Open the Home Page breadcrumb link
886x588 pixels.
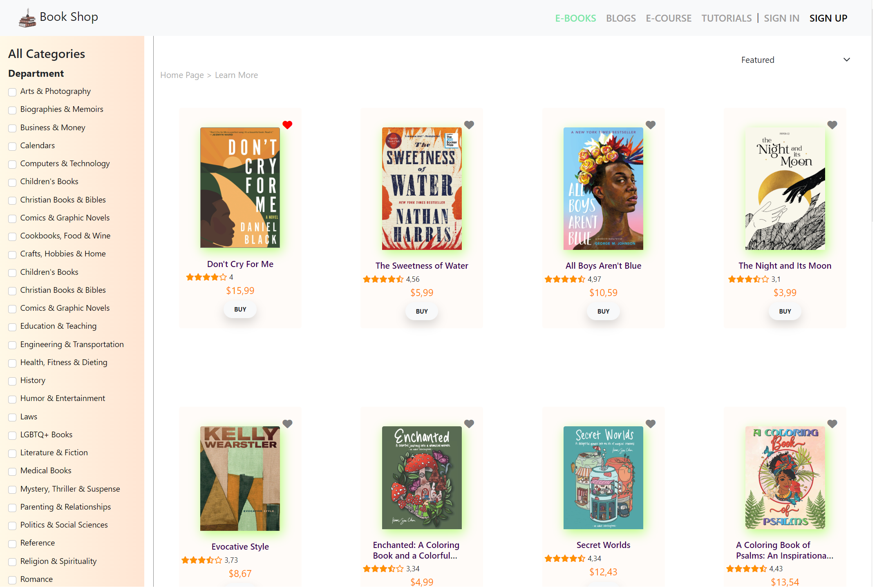pos(182,75)
